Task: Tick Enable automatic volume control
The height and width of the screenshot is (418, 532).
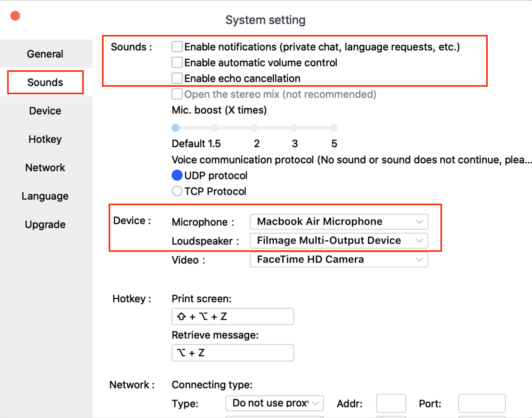Action: point(177,62)
